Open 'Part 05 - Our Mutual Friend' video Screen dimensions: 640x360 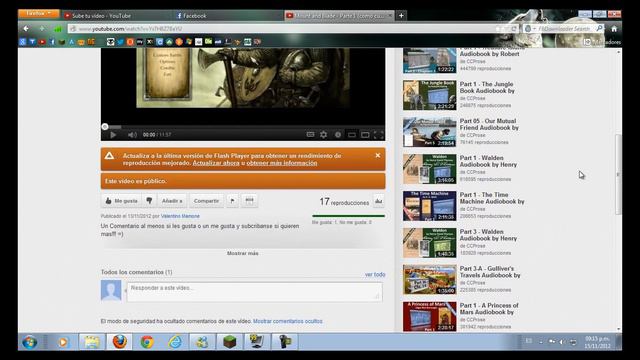[x=489, y=124]
